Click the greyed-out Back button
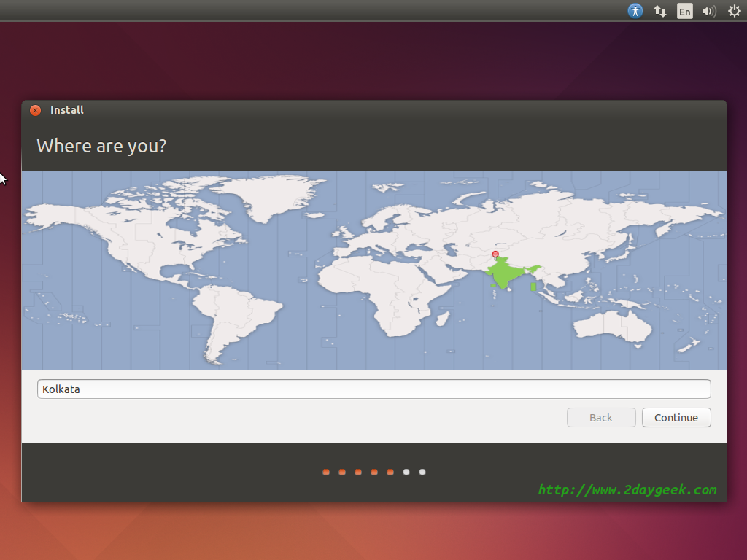747x560 pixels. tap(600, 418)
